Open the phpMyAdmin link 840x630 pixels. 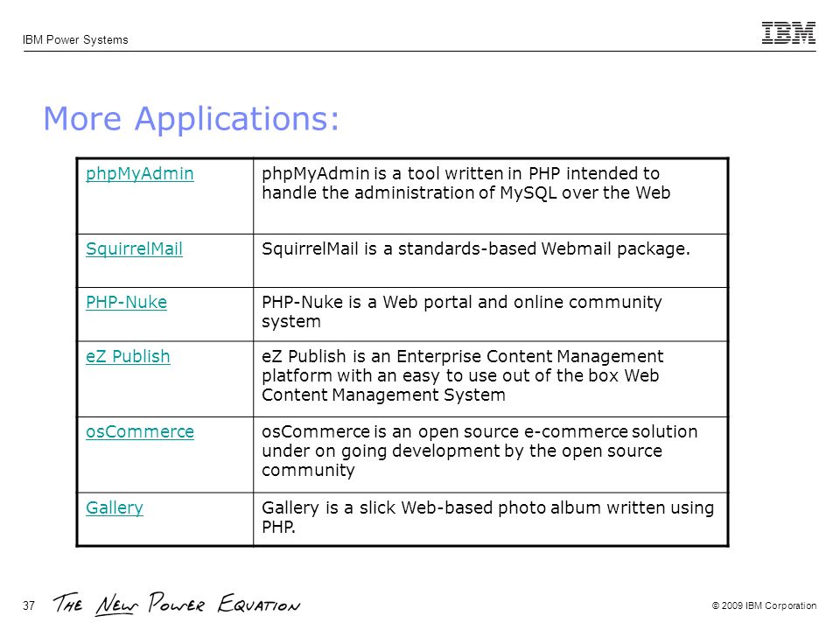140,174
